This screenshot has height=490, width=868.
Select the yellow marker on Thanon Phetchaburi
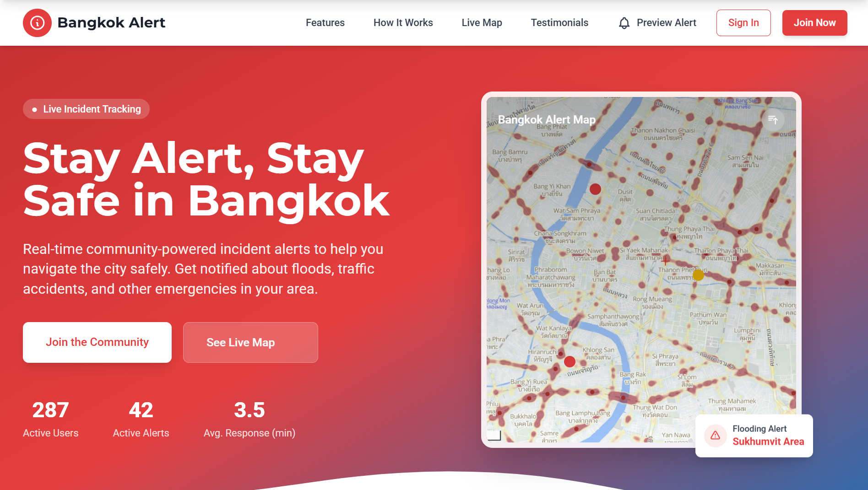[x=698, y=275]
